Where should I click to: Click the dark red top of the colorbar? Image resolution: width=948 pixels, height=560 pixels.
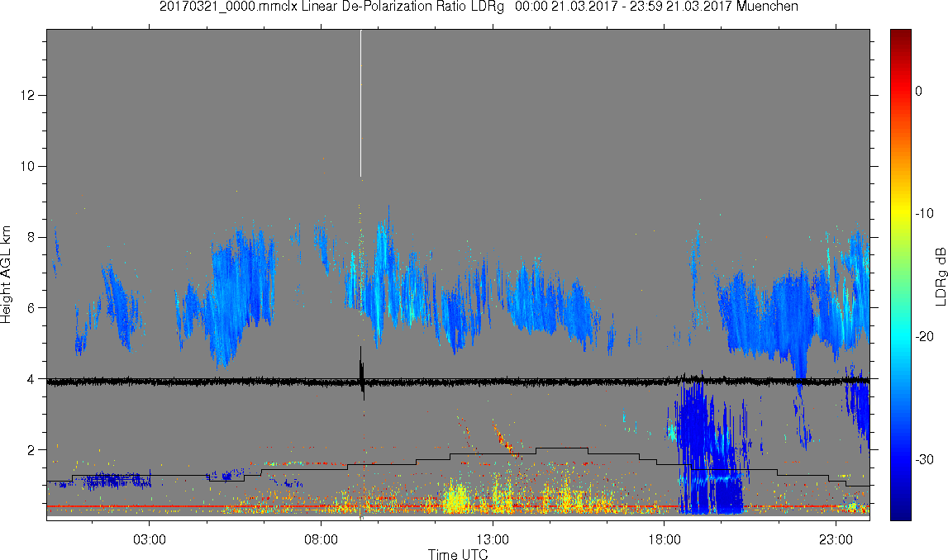[900, 36]
